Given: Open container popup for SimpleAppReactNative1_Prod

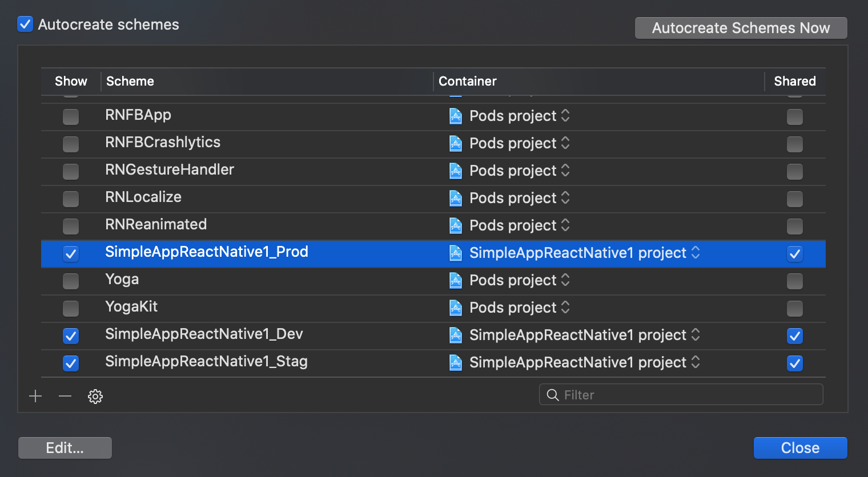Looking at the screenshot, I should point(696,253).
